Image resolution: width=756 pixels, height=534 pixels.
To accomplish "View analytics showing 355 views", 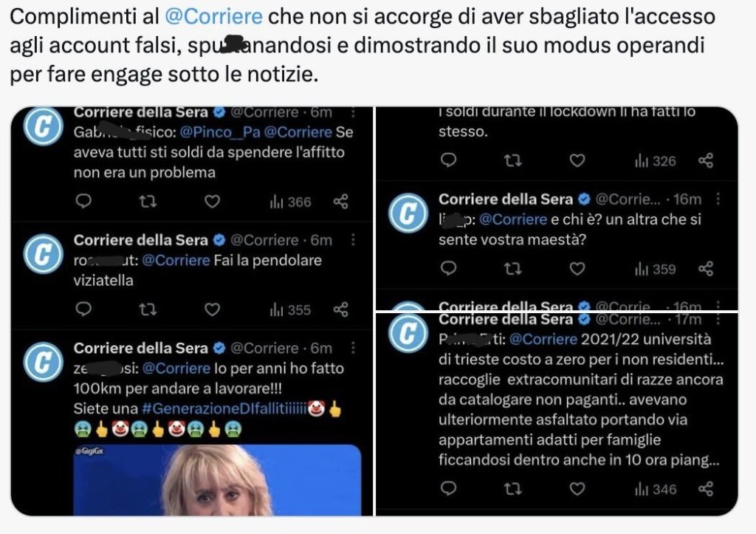I will coord(290,309).
